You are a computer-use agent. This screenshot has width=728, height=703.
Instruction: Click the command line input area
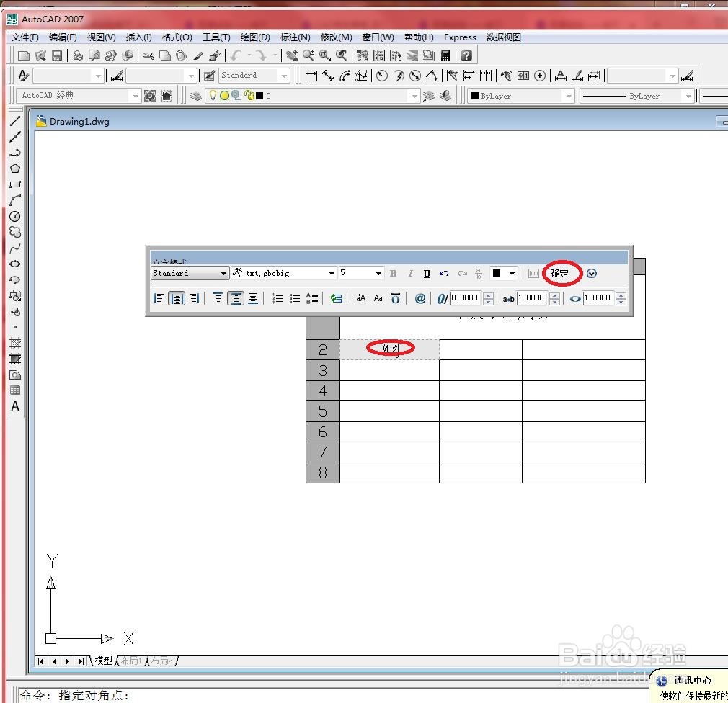click(x=332, y=695)
